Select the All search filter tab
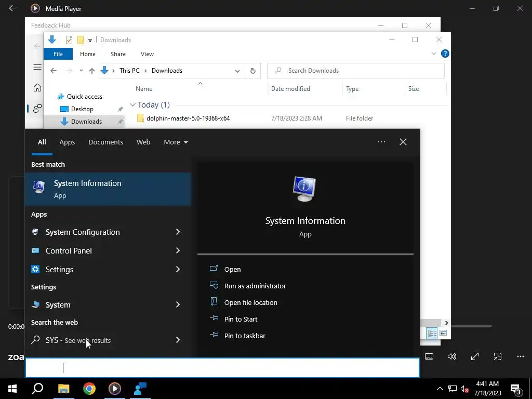532x399 pixels. pyautogui.click(x=42, y=142)
